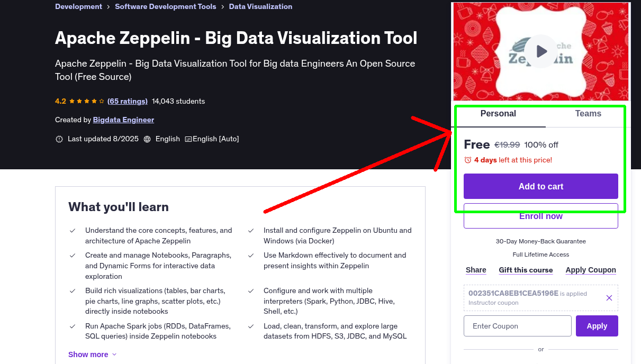This screenshot has height=364, width=641.
Task: Click the applied coupon code 002351CA8EB1CEA5196E
Action: 513,293
